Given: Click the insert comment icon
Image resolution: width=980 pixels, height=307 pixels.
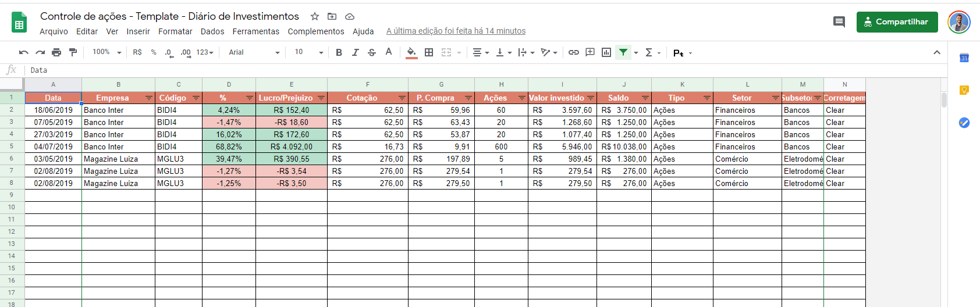Looking at the screenshot, I should pyautogui.click(x=590, y=52).
